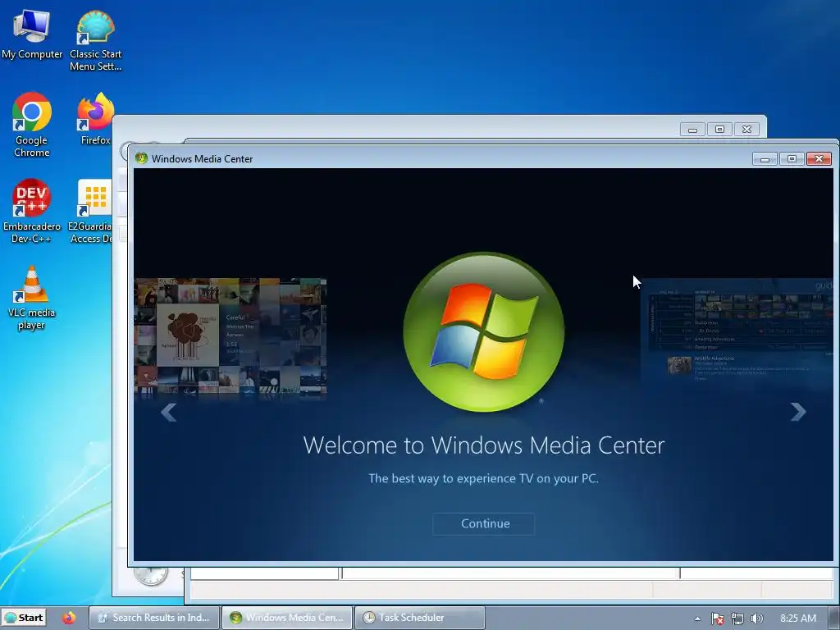Select the TV guide preview thumbnail
This screenshot has width=840, height=630.
pyautogui.click(x=737, y=331)
